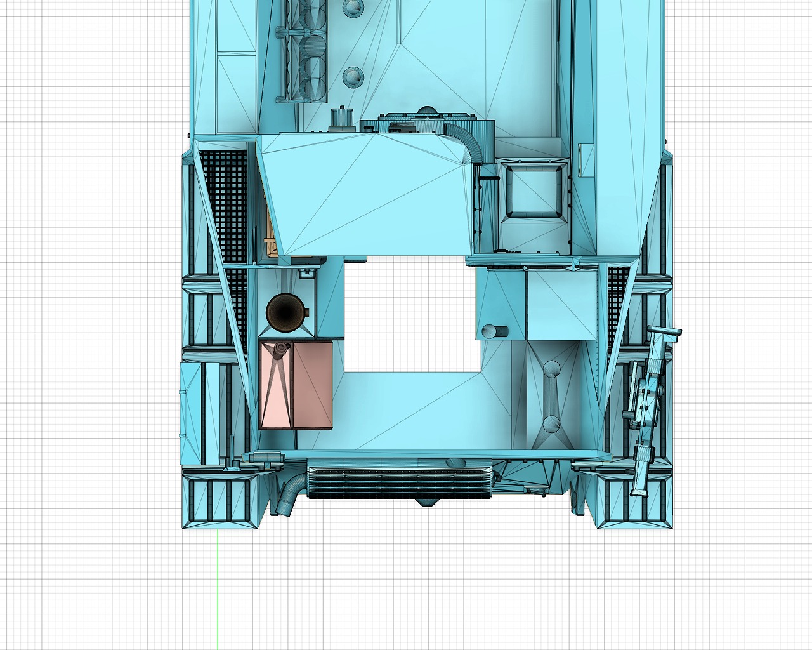Click the flat square panel right of opening

tap(561, 305)
